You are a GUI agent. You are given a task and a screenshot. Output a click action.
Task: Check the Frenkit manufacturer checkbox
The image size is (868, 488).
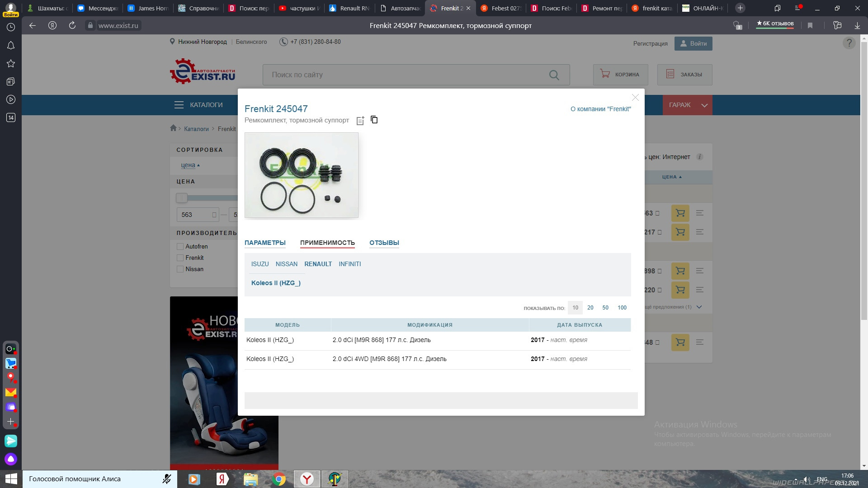coord(180,258)
